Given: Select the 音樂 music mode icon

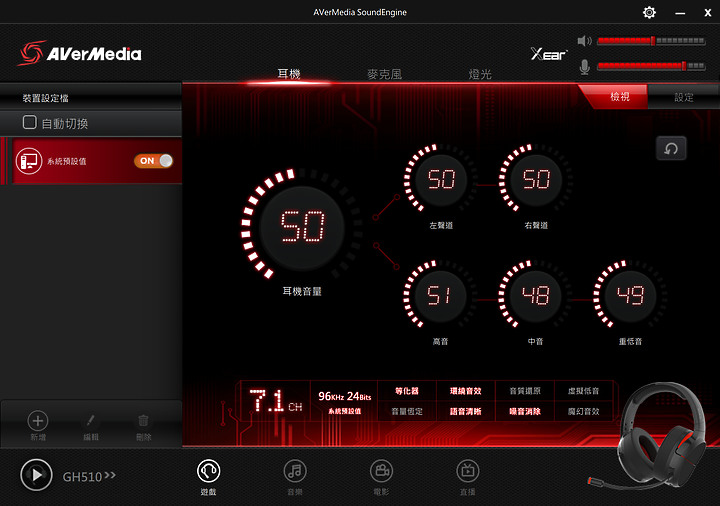Looking at the screenshot, I should click(295, 471).
